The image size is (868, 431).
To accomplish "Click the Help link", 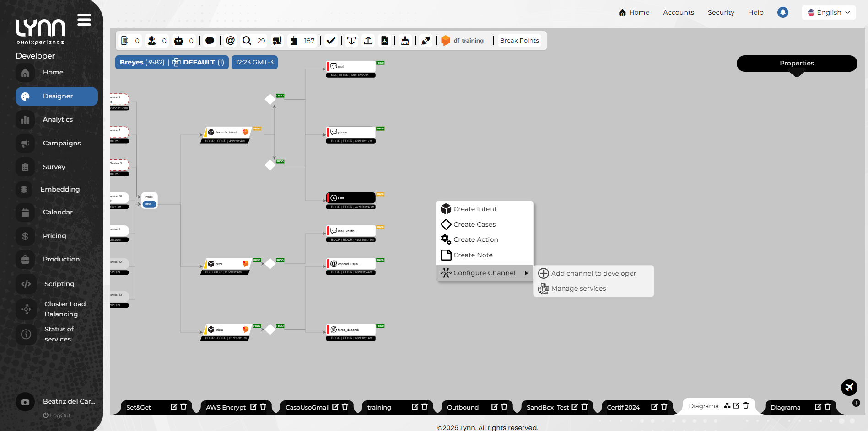I will (756, 12).
